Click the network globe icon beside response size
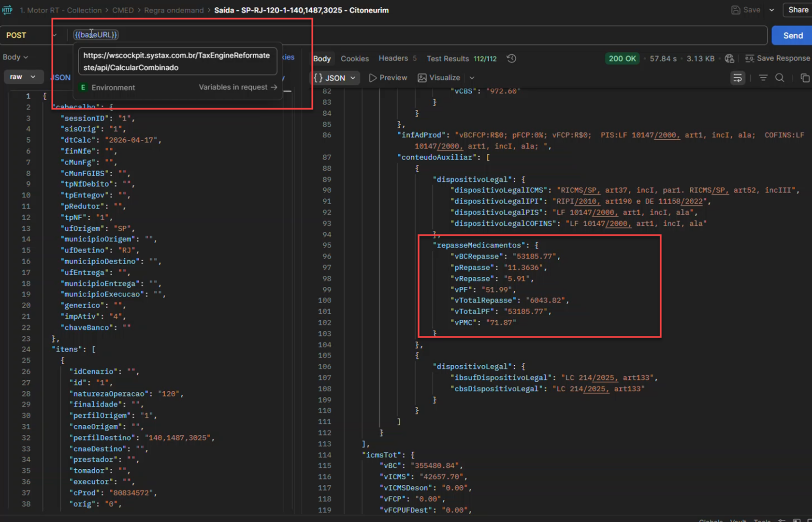 tap(729, 59)
